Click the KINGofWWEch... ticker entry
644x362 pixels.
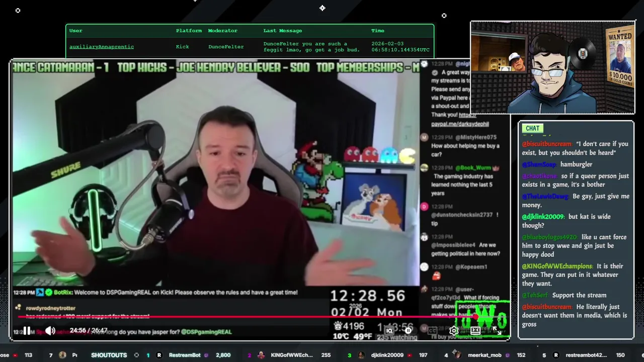click(292, 355)
